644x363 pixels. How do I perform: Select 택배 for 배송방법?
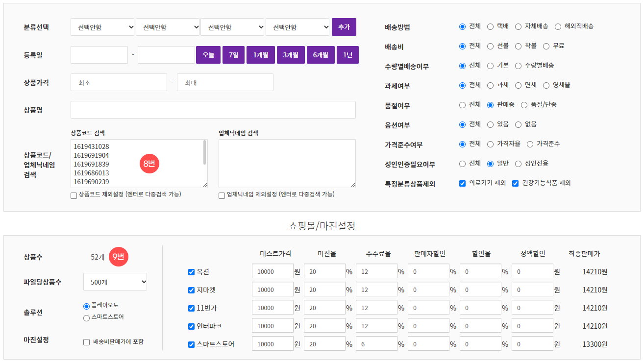(490, 26)
